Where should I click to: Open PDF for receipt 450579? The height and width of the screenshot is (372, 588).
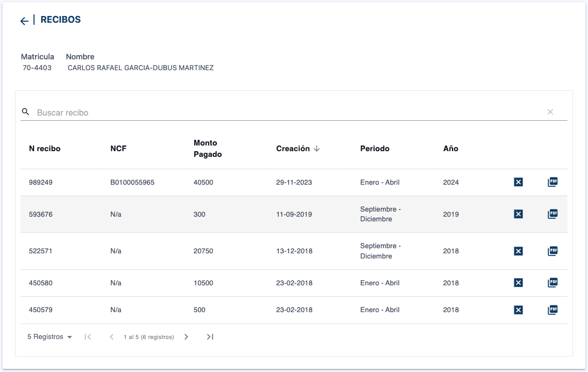[x=552, y=310]
